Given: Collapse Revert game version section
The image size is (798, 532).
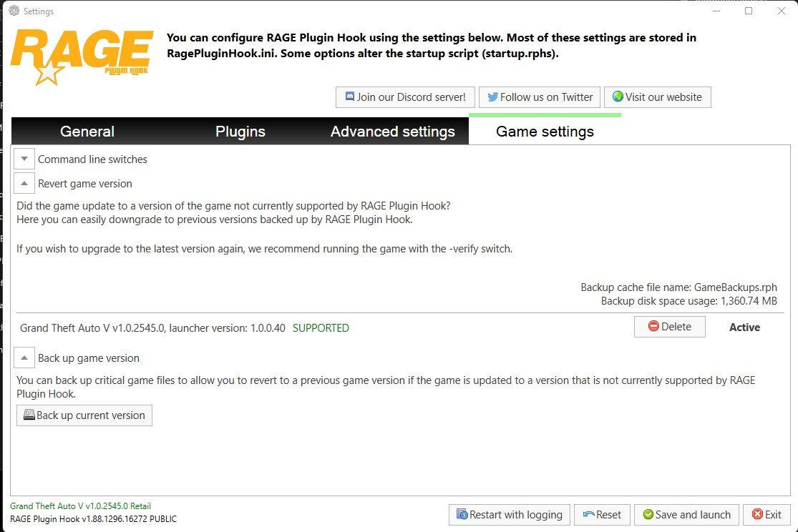Looking at the screenshot, I should point(24,183).
